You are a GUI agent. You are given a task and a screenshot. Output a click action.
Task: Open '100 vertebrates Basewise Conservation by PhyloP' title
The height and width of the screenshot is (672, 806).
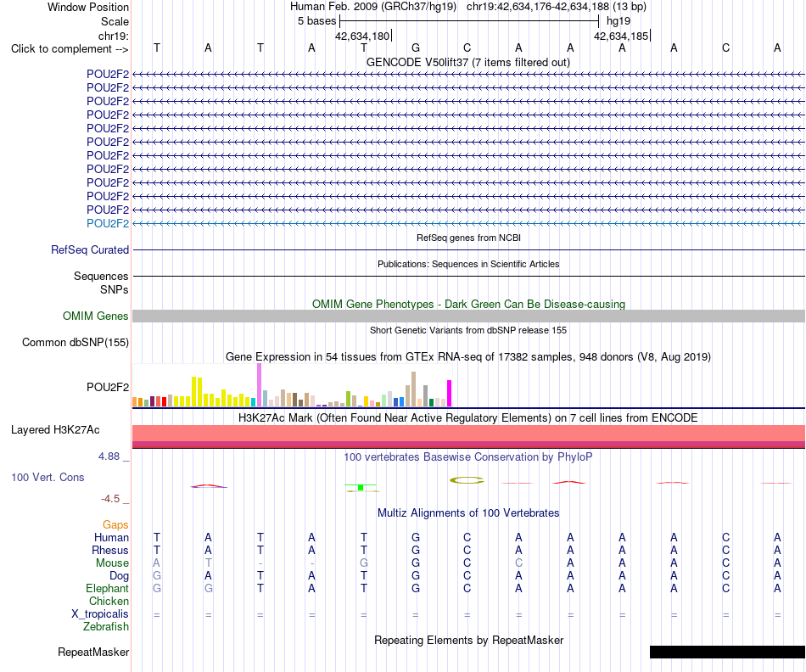(x=468, y=456)
